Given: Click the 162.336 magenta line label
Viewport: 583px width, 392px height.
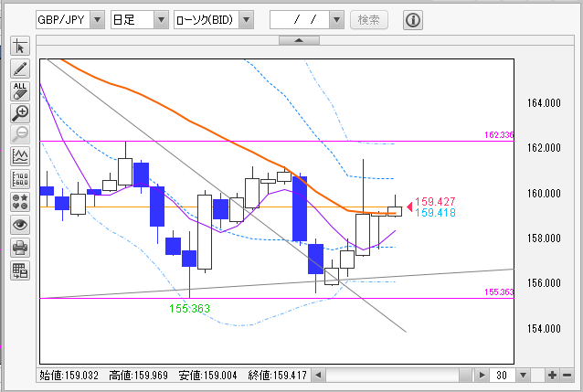Looking at the screenshot, I should tap(499, 134).
